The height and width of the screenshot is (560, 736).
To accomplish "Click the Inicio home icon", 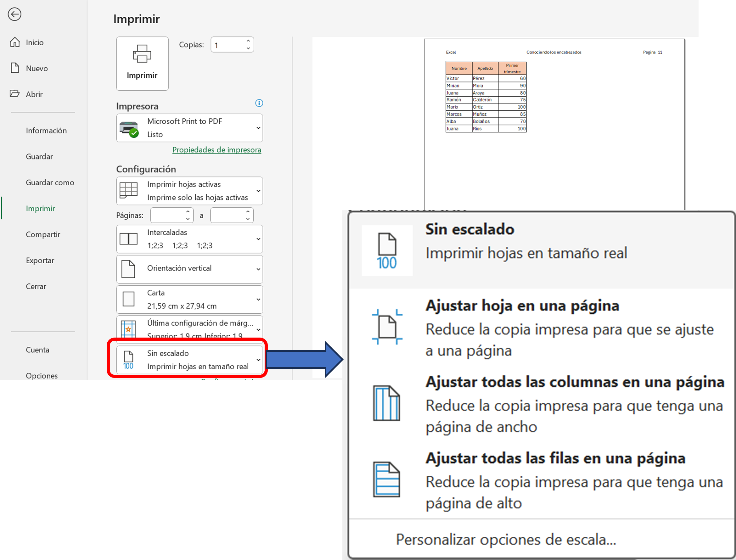I will pos(15,42).
